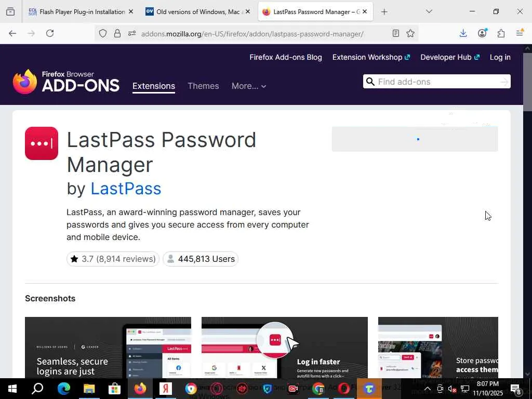532x399 pixels.
Task: Open File Explorer from taskbar
Action: point(89,389)
